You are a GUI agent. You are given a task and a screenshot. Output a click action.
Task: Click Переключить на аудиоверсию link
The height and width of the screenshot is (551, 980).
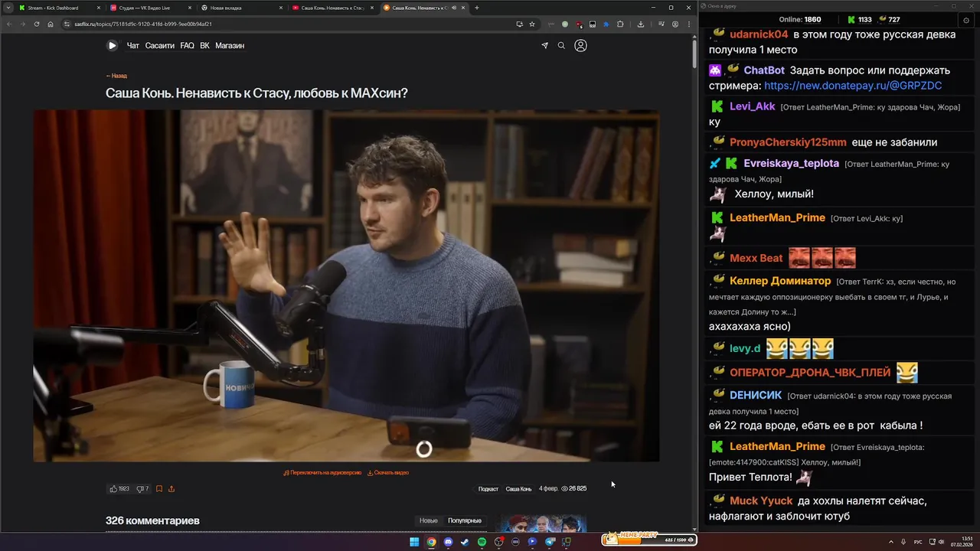(x=322, y=473)
